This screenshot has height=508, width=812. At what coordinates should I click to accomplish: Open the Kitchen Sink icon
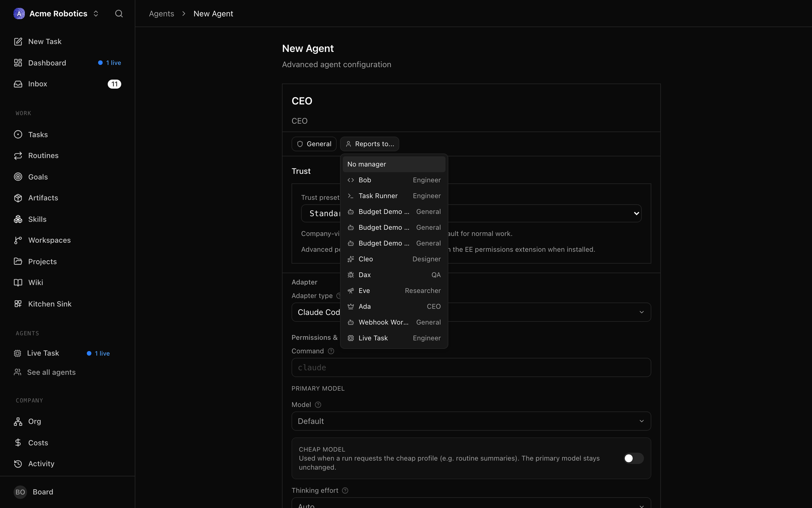(x=18, y=304)
